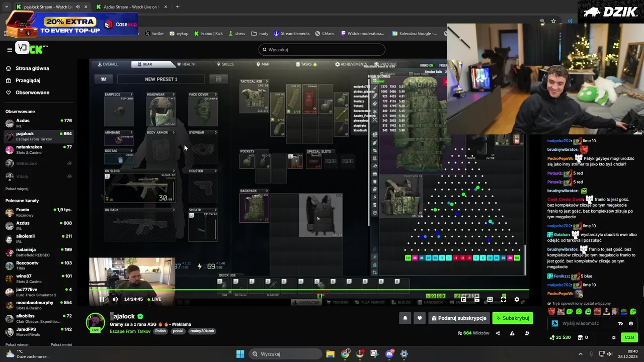The width and height of the screenshot is (644, 362).
Task: Toggle the notification bell for pajalock
Action: point(405,318)
